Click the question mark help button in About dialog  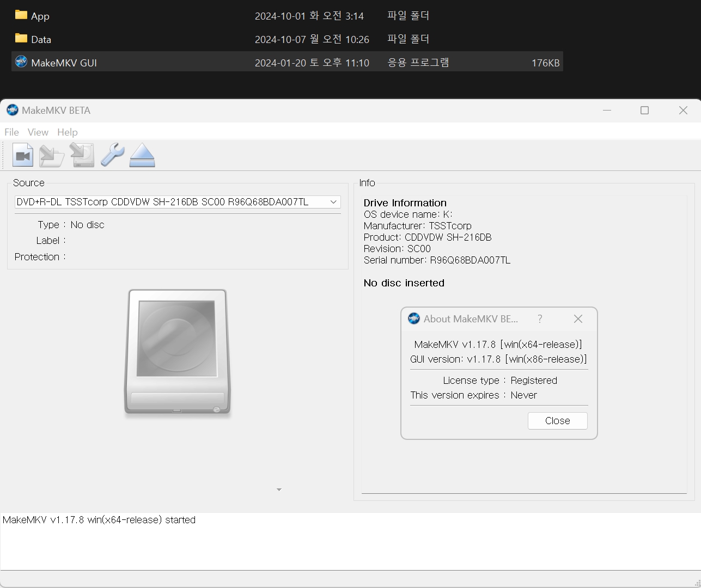[540, 319]
